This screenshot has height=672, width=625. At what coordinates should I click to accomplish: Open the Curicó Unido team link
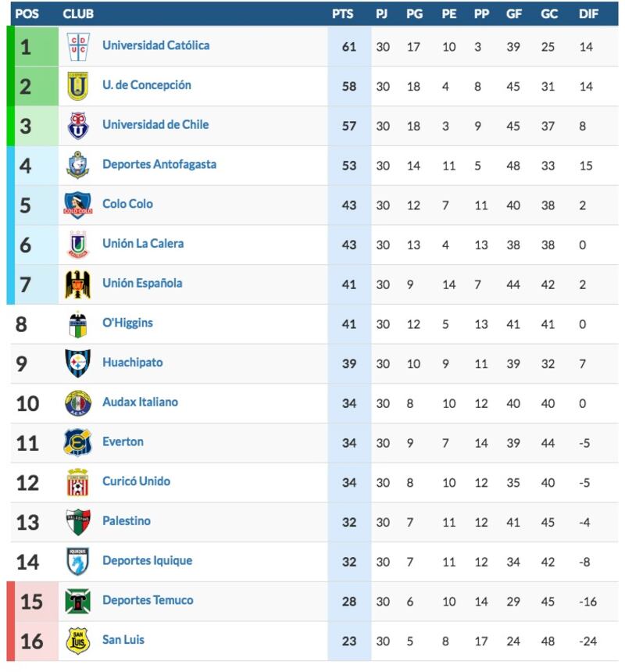click(x=136, y=481)
